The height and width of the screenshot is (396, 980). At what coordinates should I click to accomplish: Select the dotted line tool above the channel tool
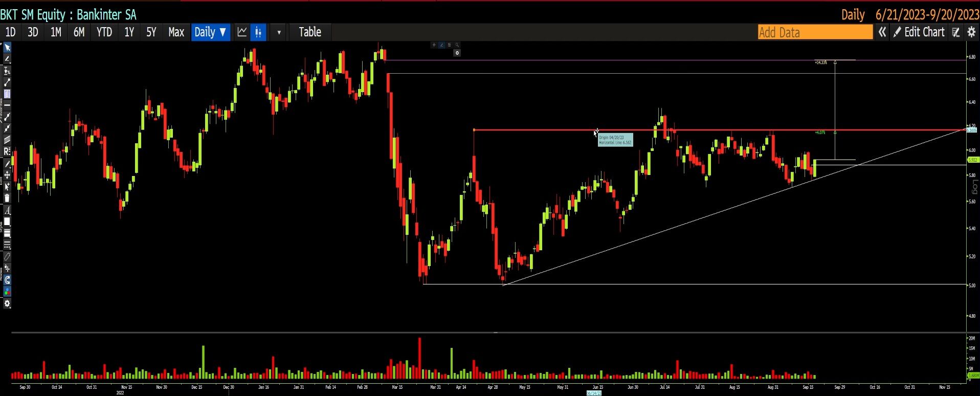pos(7,128)
